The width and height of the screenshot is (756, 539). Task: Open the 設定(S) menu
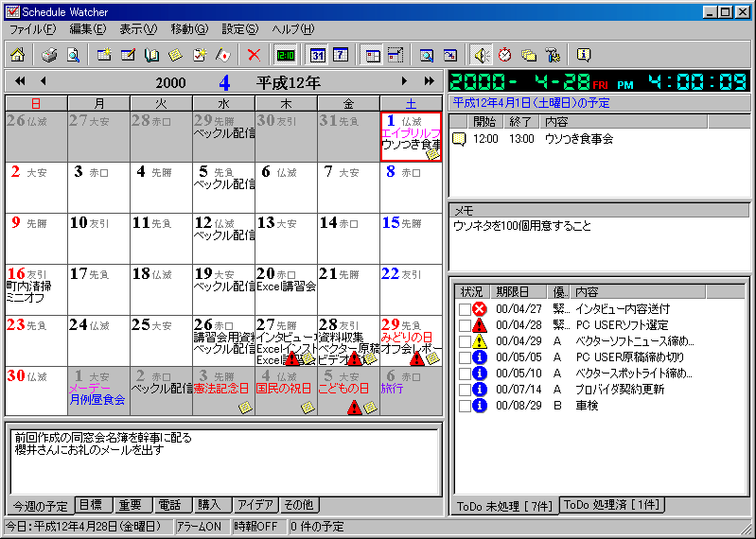pyautogui.click(x=240, y=29)
